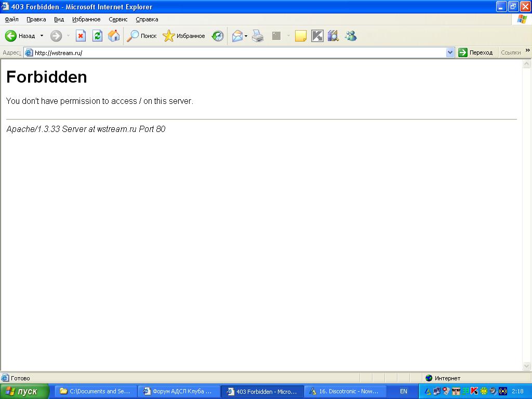Open the Сервис menu

click(x=118, y=19)
